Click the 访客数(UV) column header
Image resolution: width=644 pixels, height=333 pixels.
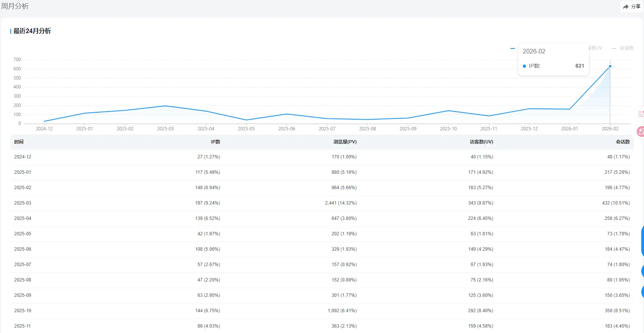pos(481,142)
